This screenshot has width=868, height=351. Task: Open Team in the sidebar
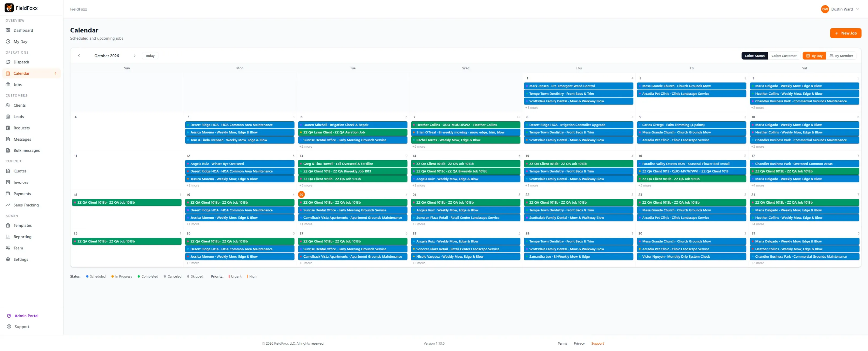tap(32, 248)
